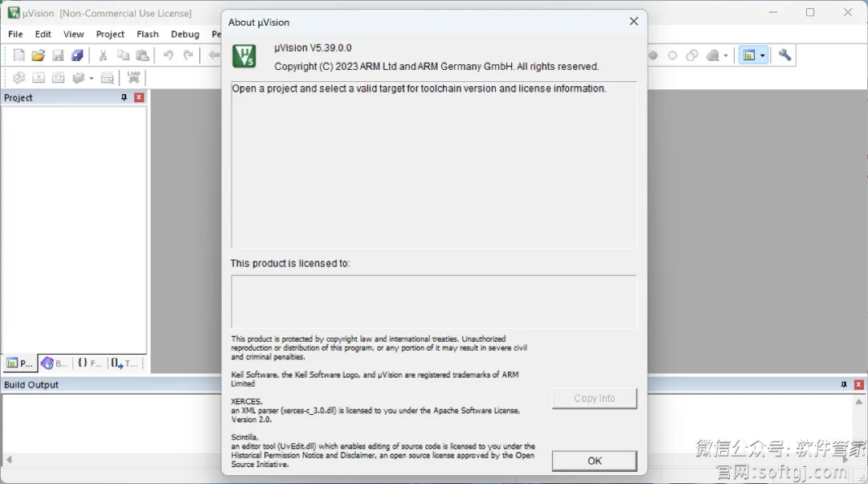Click the Redo arrow icon

(188, 55)
